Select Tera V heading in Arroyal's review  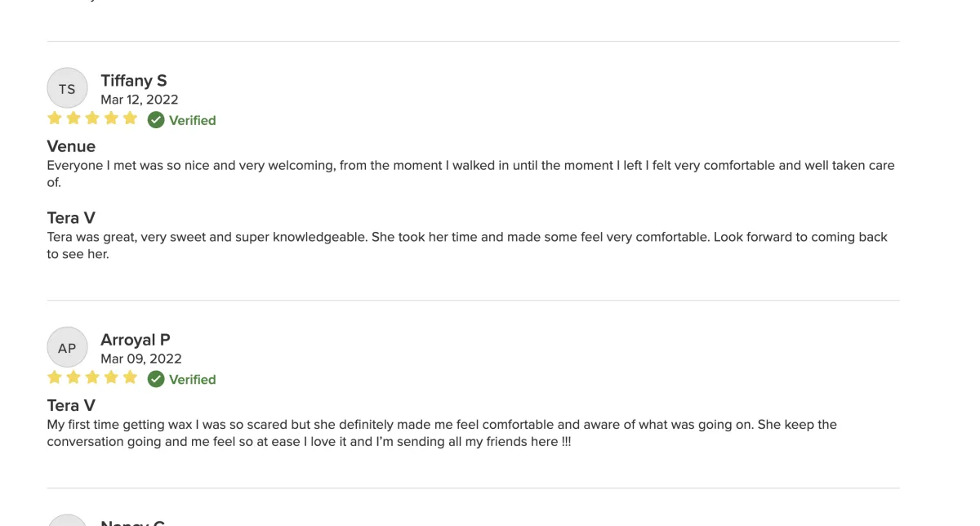tap(71, 405)
